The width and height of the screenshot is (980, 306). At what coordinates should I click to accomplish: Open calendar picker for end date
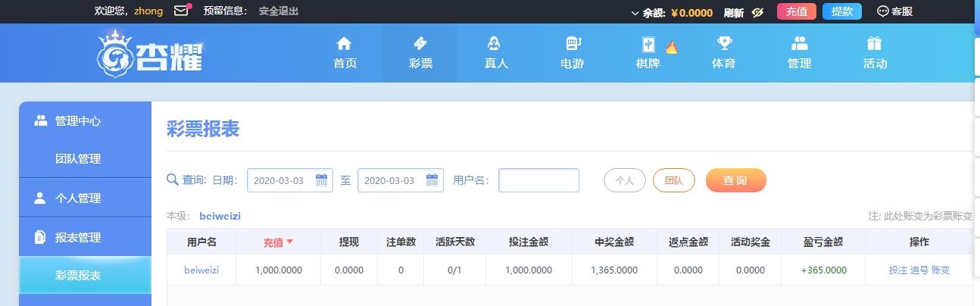432,180
